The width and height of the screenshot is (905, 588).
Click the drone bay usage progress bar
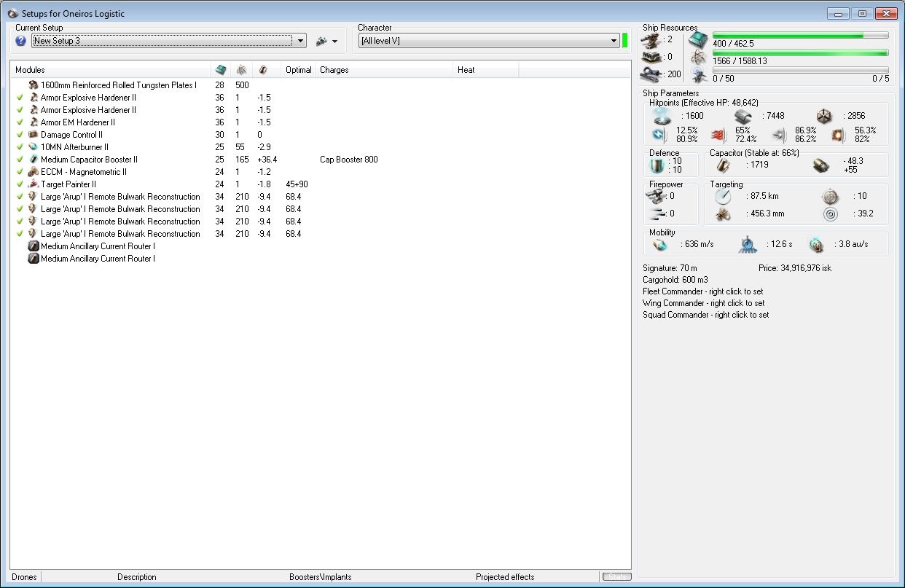pos(800,70)
